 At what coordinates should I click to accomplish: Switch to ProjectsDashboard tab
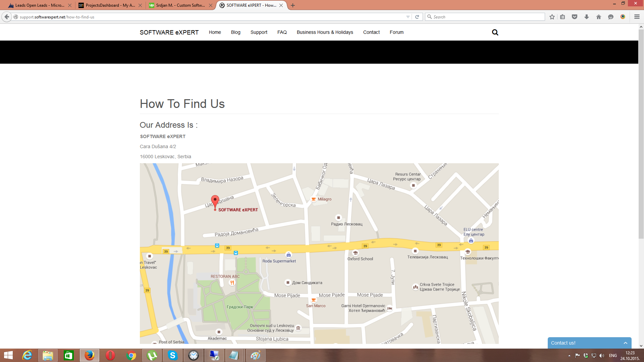110,5
